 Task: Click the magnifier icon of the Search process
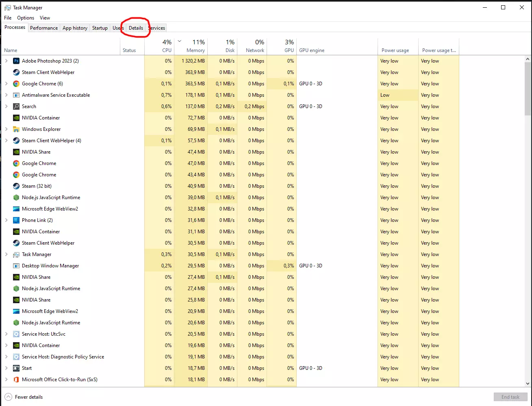click(x=16, y=106)
